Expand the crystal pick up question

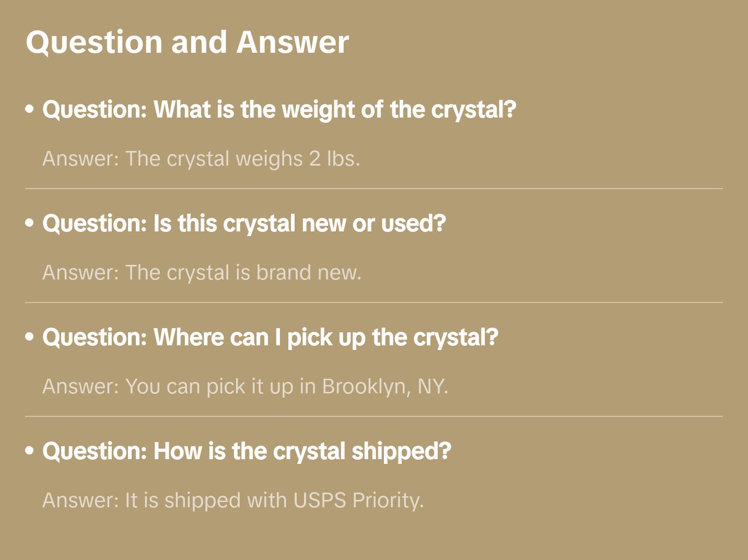(270, 337)
